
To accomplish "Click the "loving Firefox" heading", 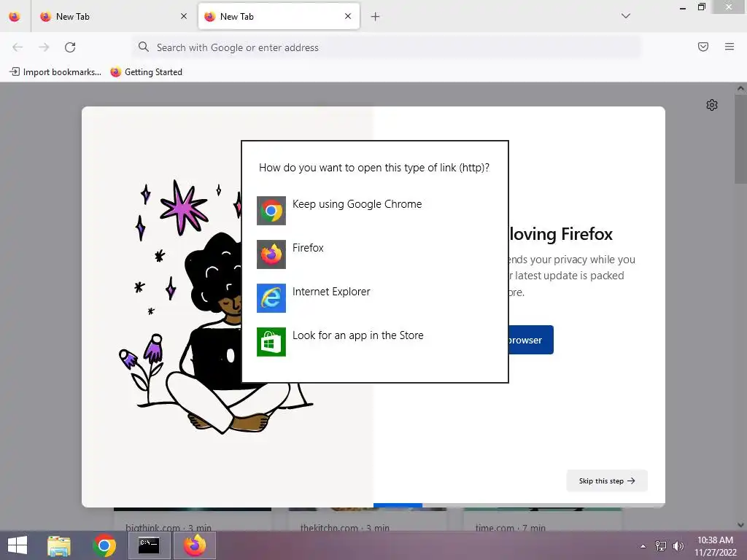I will click(561, 234).
